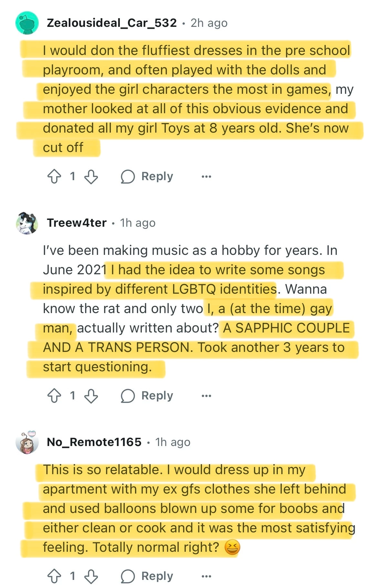Upvote No_Remote1165's comment
378x588 pixels.
[x=54, y=576]
